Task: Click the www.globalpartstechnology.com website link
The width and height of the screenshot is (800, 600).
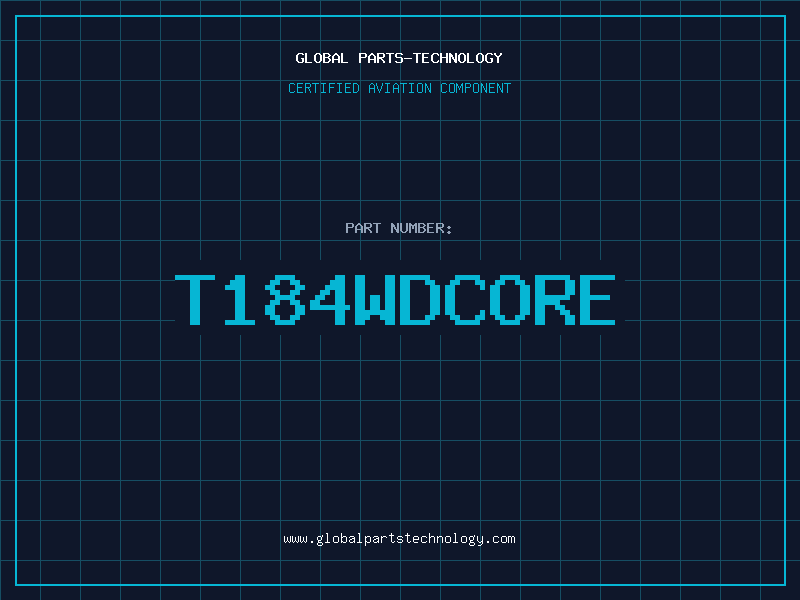Action: 400,539
